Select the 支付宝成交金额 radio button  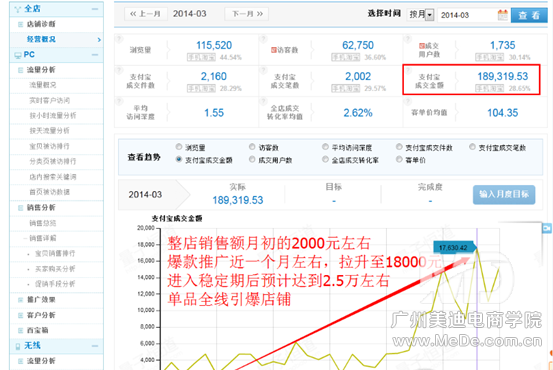(x=179, y=159)
